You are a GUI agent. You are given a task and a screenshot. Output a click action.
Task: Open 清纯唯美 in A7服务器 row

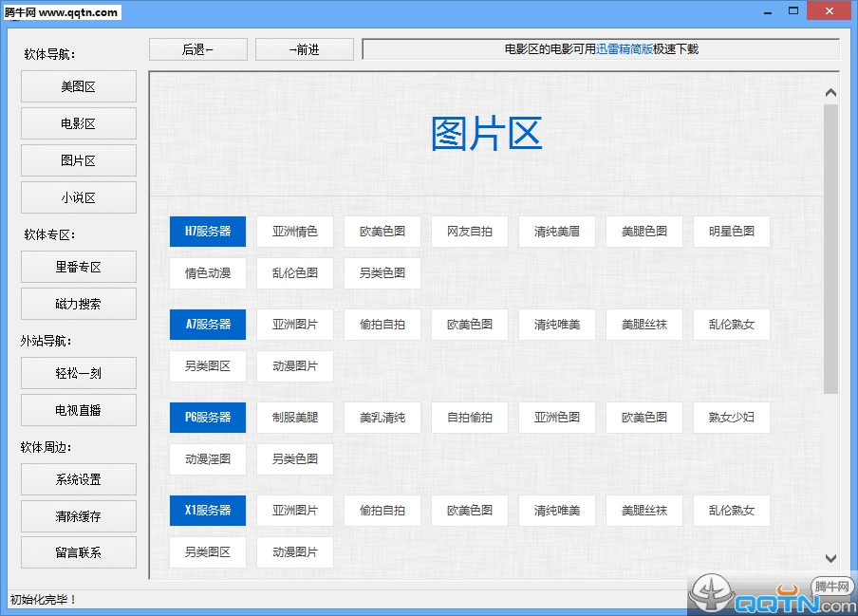(557, 325)
